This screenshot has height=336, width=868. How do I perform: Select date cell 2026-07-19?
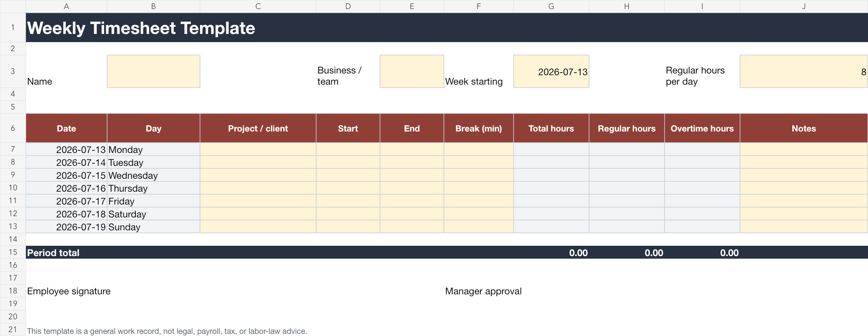coord(66,227)
